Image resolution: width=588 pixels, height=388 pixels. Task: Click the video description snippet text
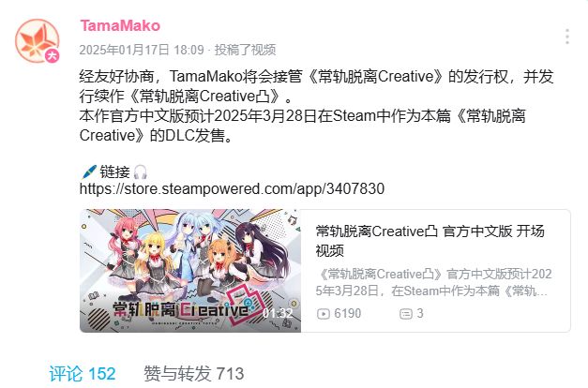(433, 282)
